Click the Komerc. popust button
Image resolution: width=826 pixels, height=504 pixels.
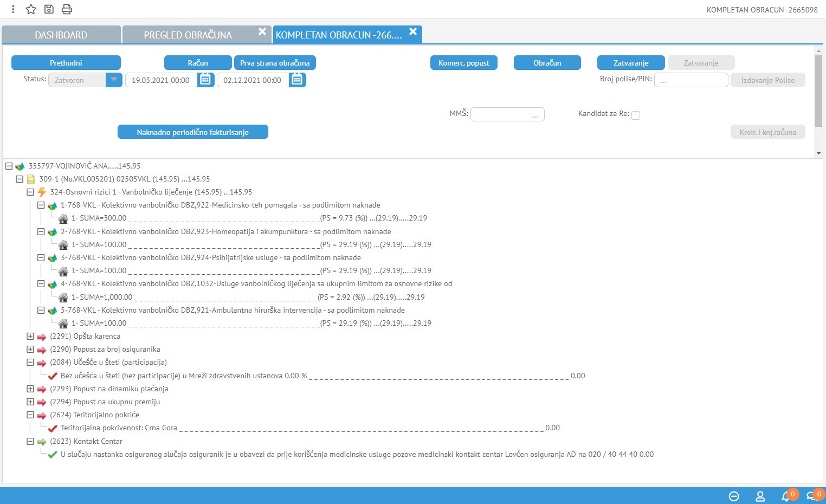click(464, 63)
